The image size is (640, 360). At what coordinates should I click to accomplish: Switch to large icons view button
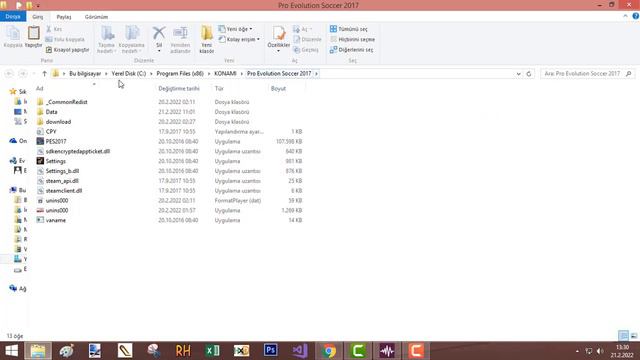(634, 336)
